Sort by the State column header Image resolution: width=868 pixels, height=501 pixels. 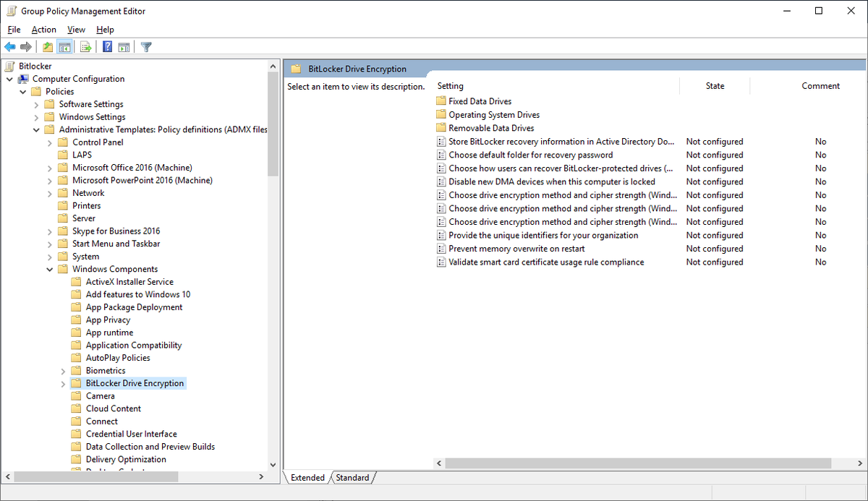point(715,86)
